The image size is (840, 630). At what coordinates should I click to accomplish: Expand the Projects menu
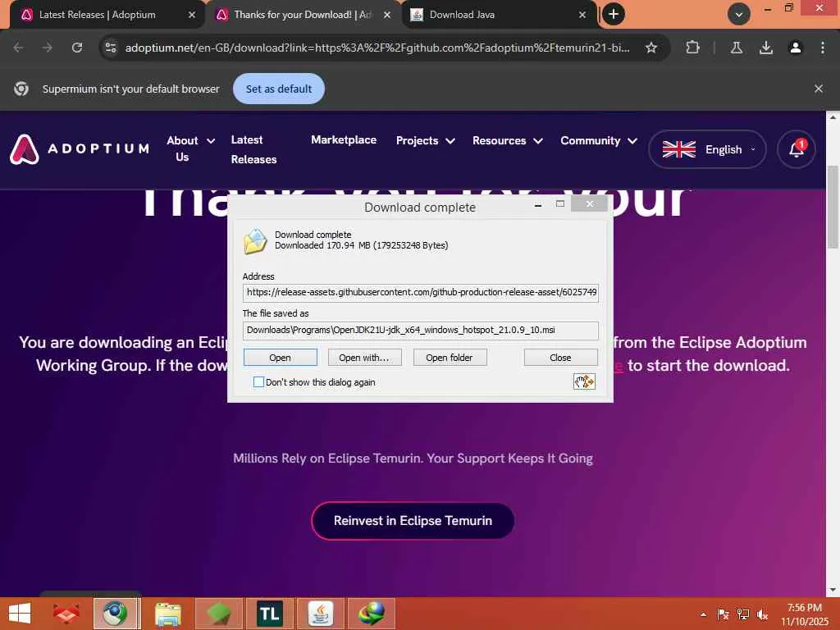pyautogui.click(x=426, y=140)
